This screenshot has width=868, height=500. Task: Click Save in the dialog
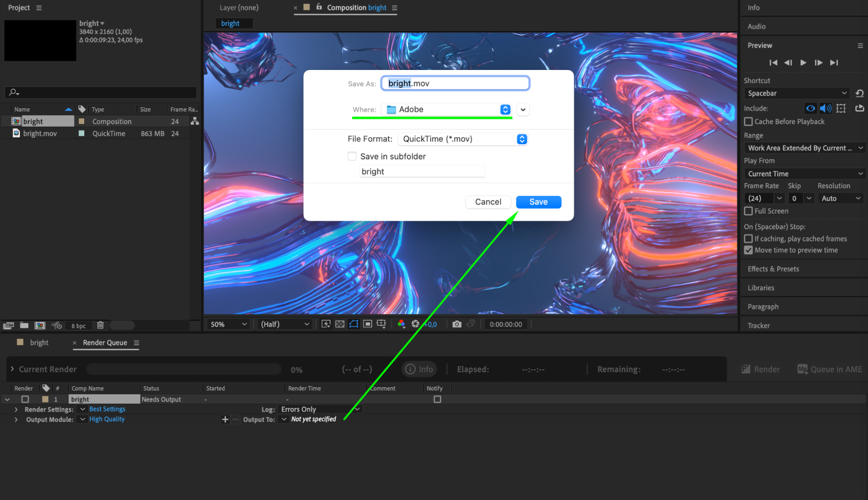click(x=538, y=202)
